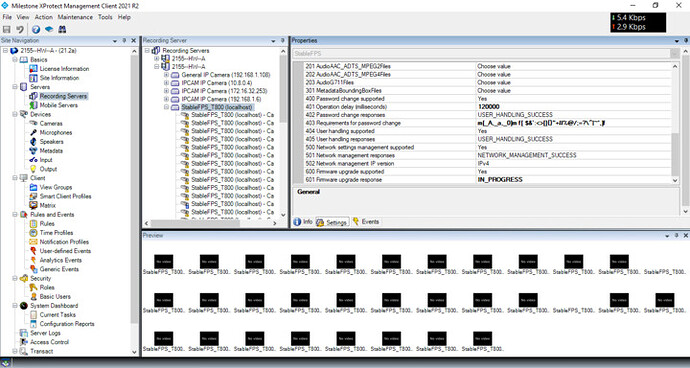Switch to the Settings tab
The image size is (690, 368).
point(332,222)
